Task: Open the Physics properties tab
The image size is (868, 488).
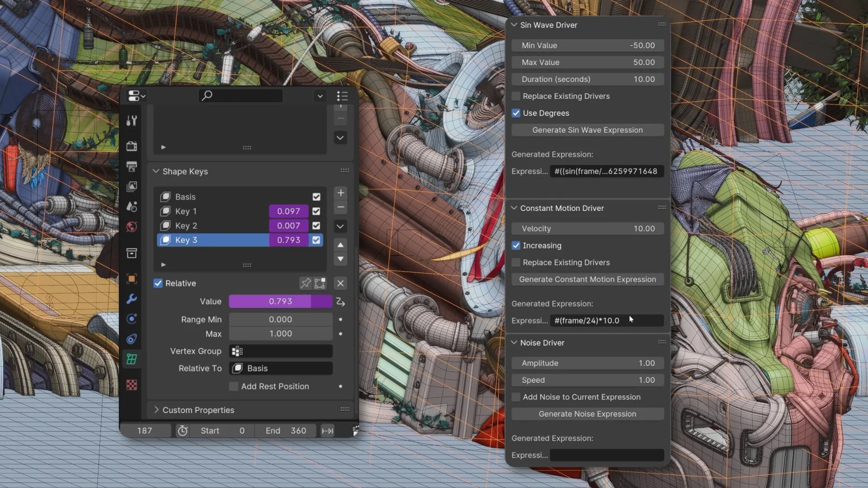Action: coord(132,319)
